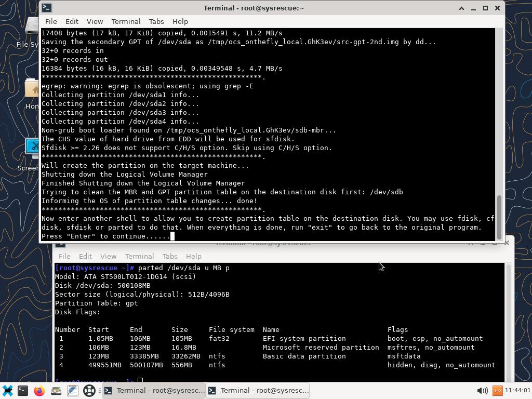
Task: Click the orange network status tray icon
Action: tap(497, 391)
